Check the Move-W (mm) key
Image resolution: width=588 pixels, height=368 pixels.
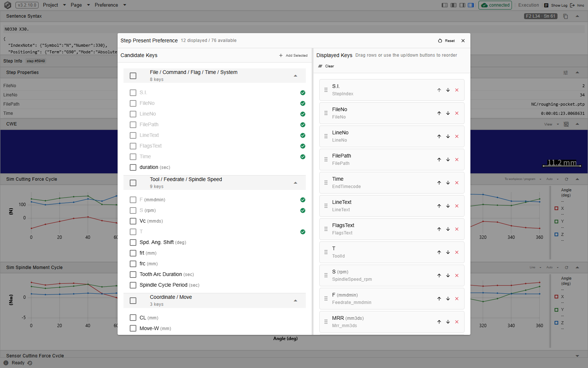[x=133, y=328]
